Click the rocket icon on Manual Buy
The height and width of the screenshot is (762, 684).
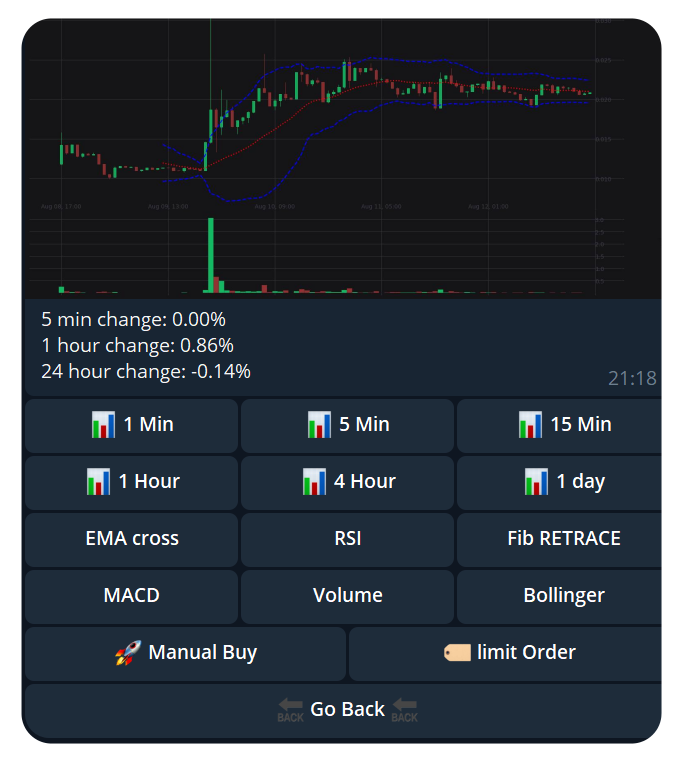(x=128, y=654)
